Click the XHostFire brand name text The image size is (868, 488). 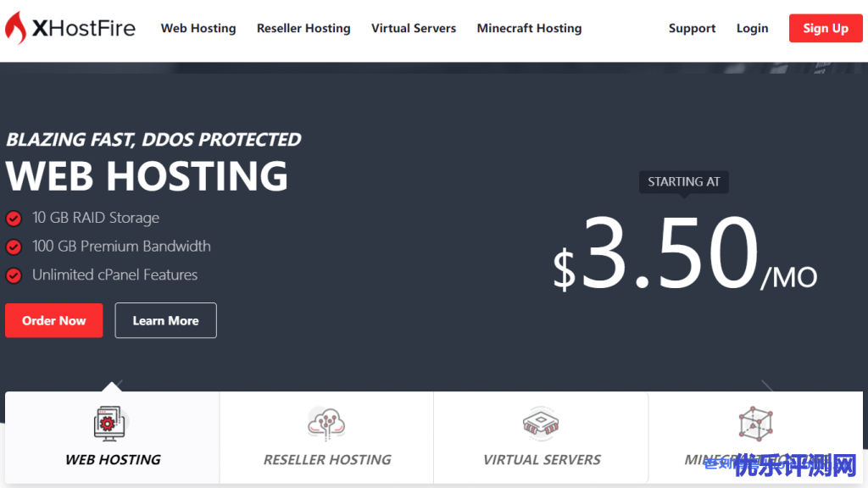click(x=84, y=28)
